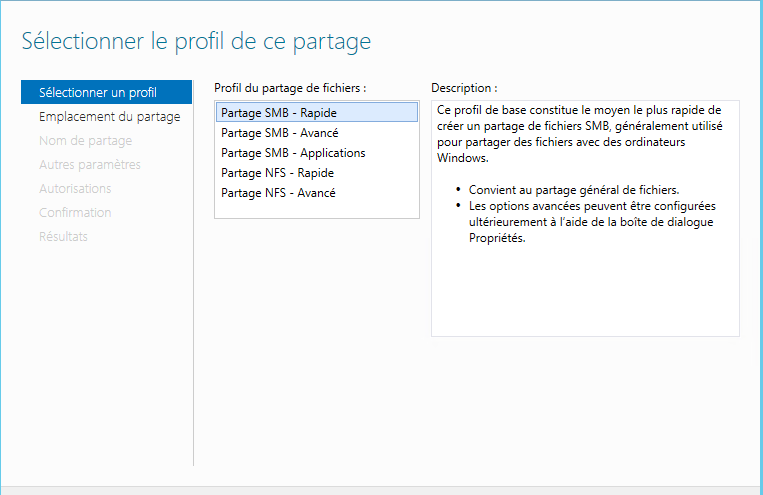Click inside the Description paragraph about SMB
The image size is (763, 495).
(580, 134)
